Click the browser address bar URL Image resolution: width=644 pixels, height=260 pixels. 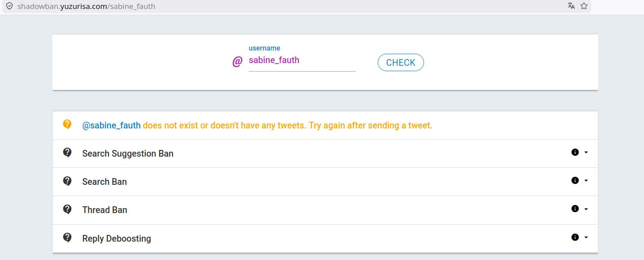tap(86, 6)
